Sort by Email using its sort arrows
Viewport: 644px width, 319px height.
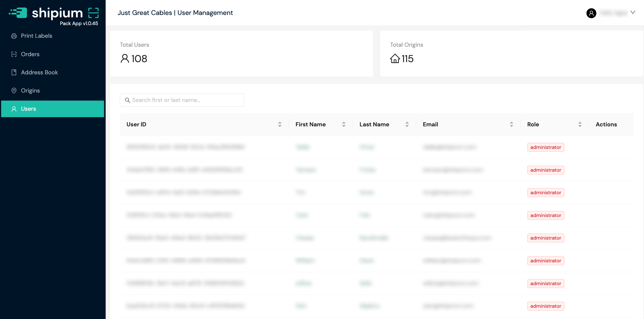tap(511, 125)
